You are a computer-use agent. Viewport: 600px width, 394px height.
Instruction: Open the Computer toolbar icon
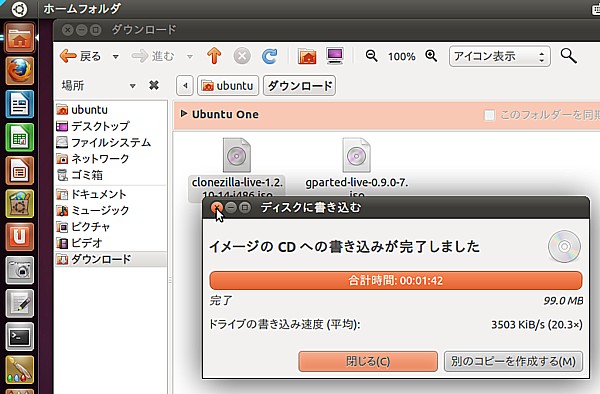pos(335,56)
